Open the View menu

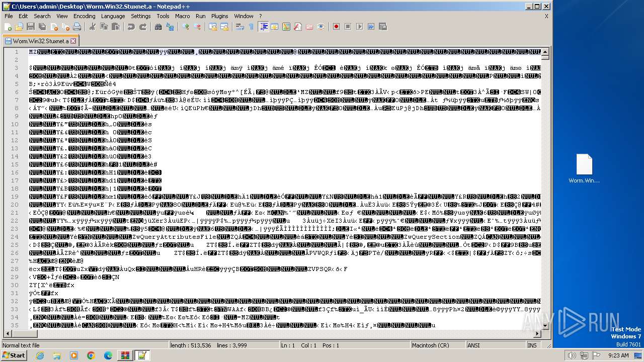click(x=62, y=16)
